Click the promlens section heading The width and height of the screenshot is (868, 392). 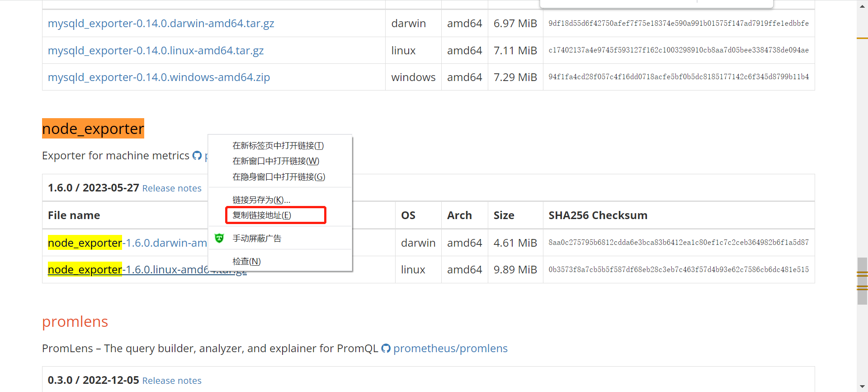pos(75,322)
